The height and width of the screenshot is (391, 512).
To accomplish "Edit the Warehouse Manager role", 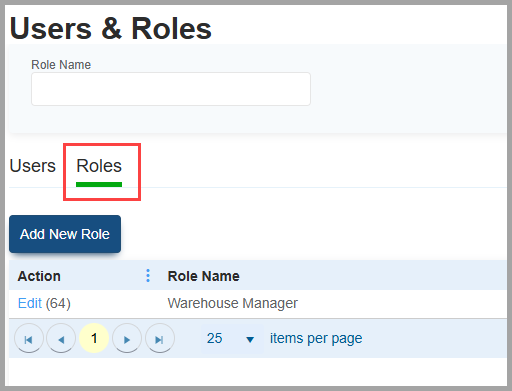I will coord(30,303).
